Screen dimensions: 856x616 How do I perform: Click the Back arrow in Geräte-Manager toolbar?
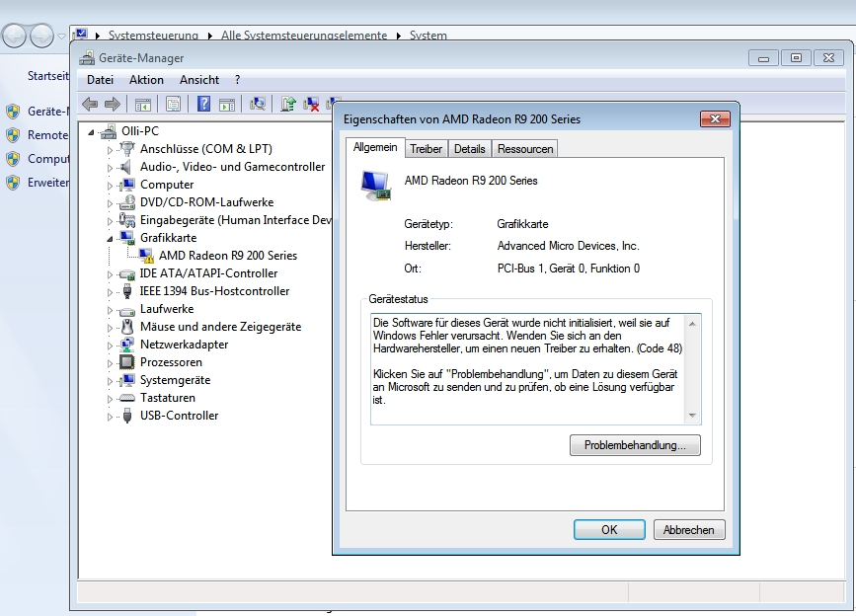tap(90, 104)
